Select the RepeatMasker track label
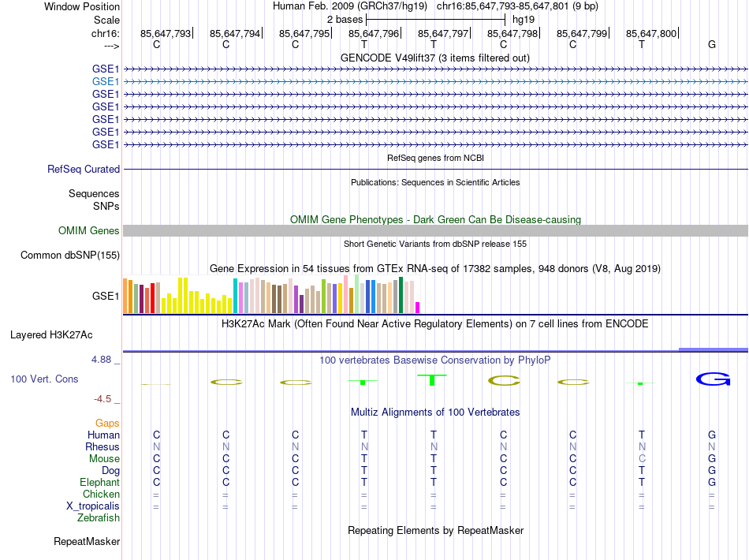749x560 pixels. [87, 542]
